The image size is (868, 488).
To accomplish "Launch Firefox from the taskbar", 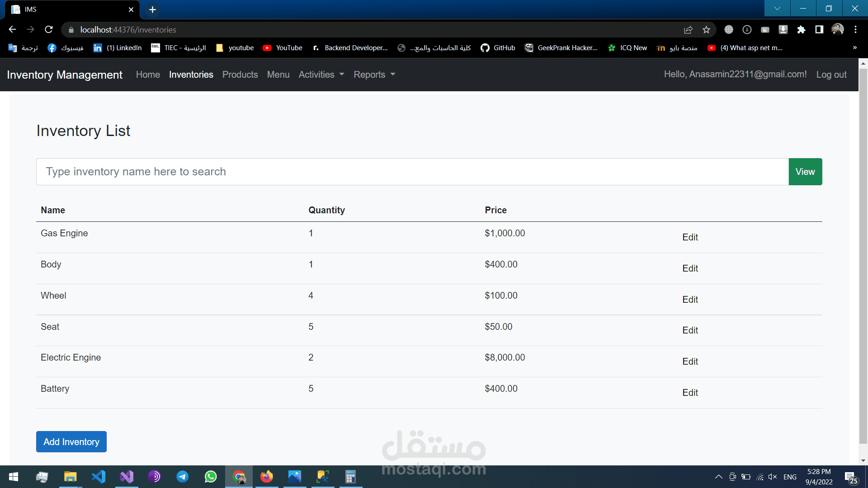I will click(x=267, y=476).
